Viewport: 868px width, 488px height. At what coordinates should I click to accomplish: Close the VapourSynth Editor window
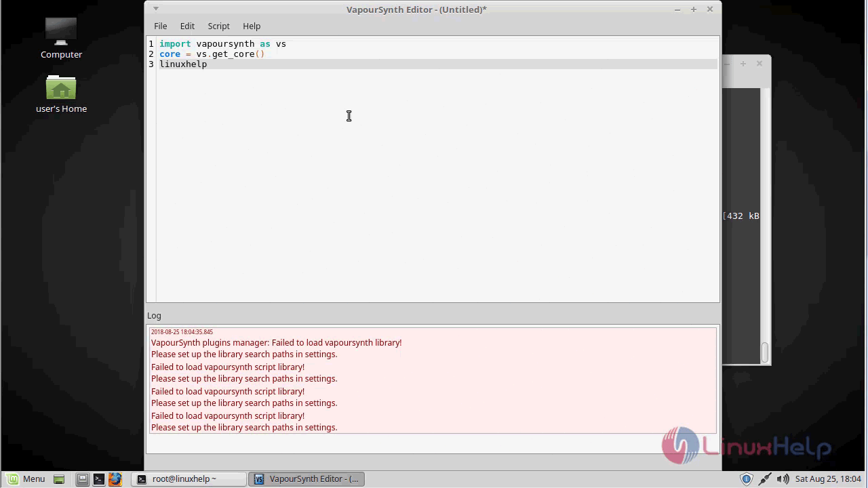point(710,9)
